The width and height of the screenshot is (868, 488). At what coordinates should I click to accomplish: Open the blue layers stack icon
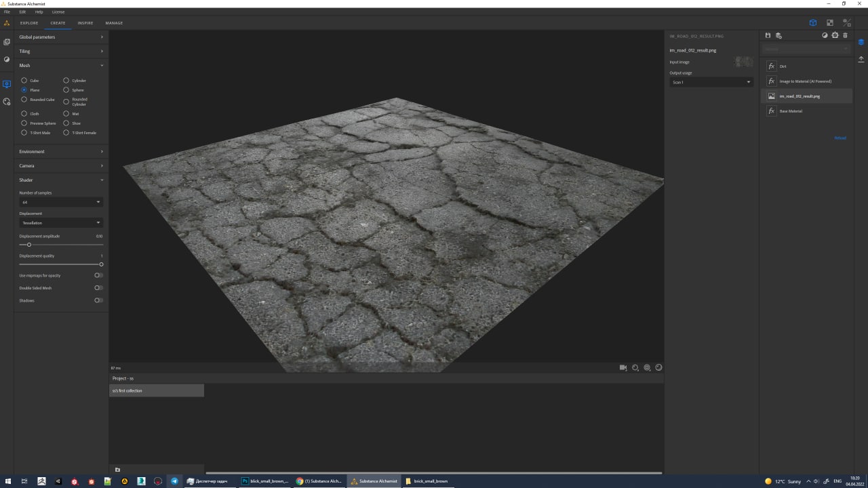pos(861,42)
